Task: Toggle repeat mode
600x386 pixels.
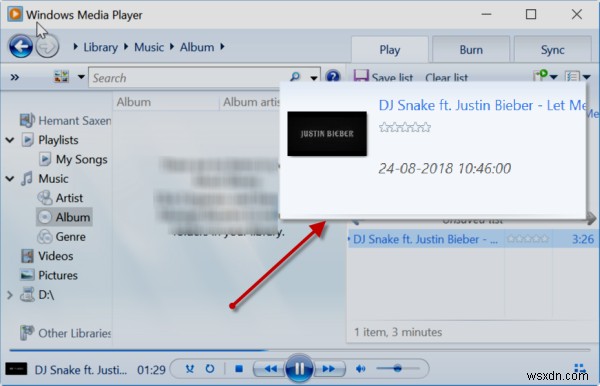Action: [x=210, y=369]
